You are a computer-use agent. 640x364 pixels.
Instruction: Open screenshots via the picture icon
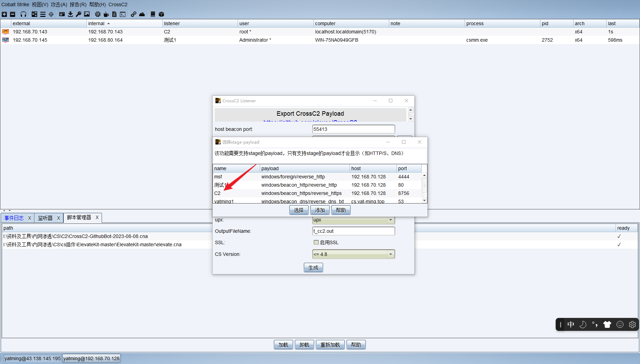pyautogui.click(x=87, y=14)
